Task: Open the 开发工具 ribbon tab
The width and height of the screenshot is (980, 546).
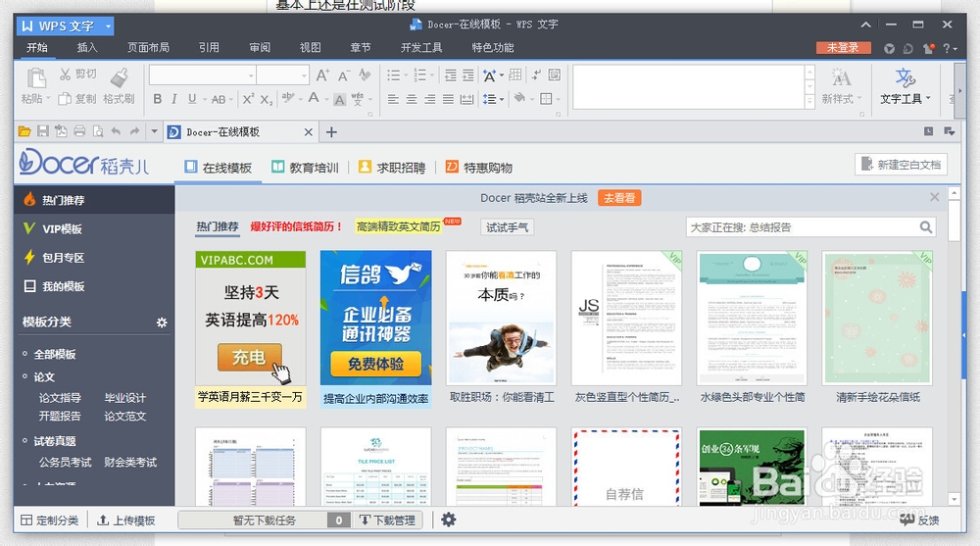Action: (x=421, y=47)
